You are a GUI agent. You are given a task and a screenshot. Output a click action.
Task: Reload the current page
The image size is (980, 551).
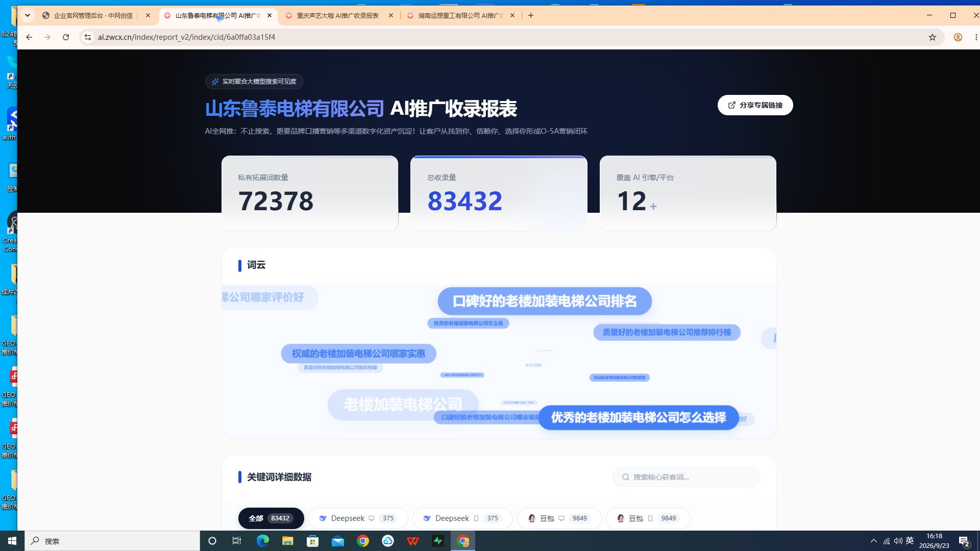point(66,37)
